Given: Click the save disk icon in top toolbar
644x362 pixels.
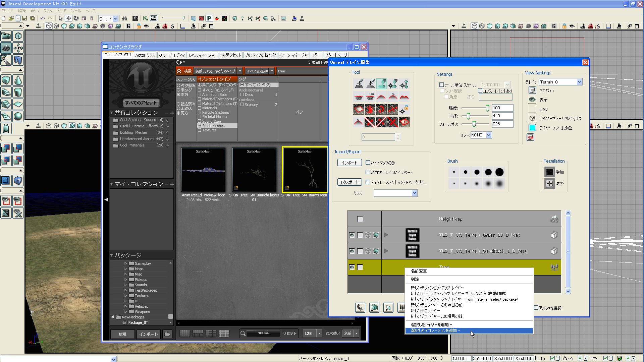Looking at the screenshot, I should [x=24, y=18].
